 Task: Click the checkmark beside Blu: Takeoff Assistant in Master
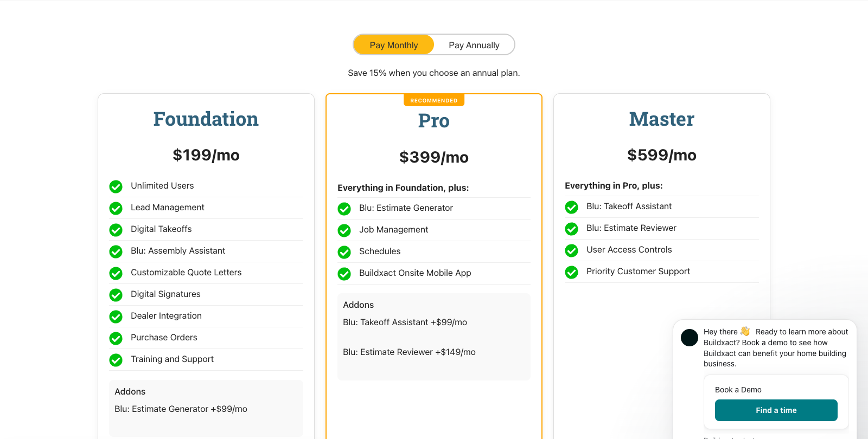coord(571,207)
